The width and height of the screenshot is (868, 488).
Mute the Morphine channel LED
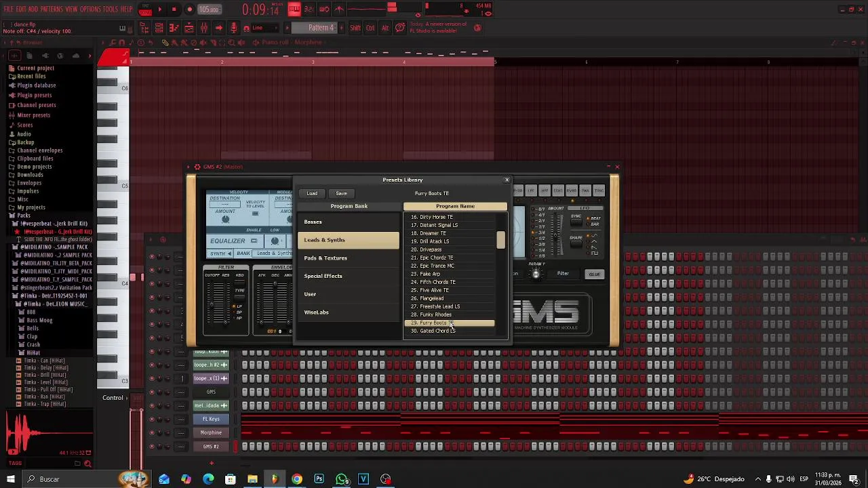click(151, 432)
